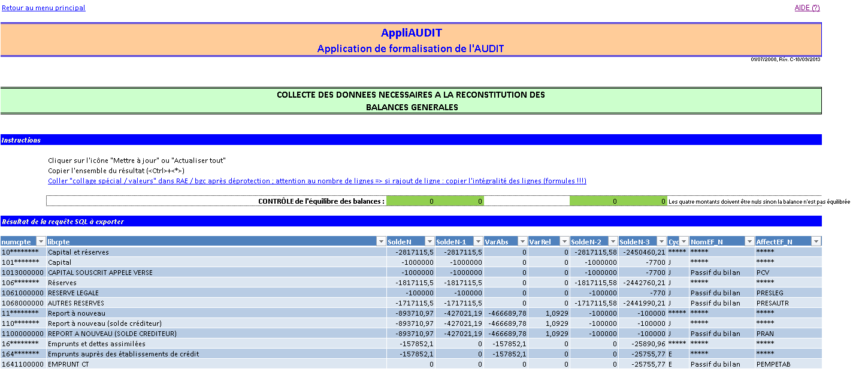Select the -25890,96 value in SoldeN-3

click(642, 344)
